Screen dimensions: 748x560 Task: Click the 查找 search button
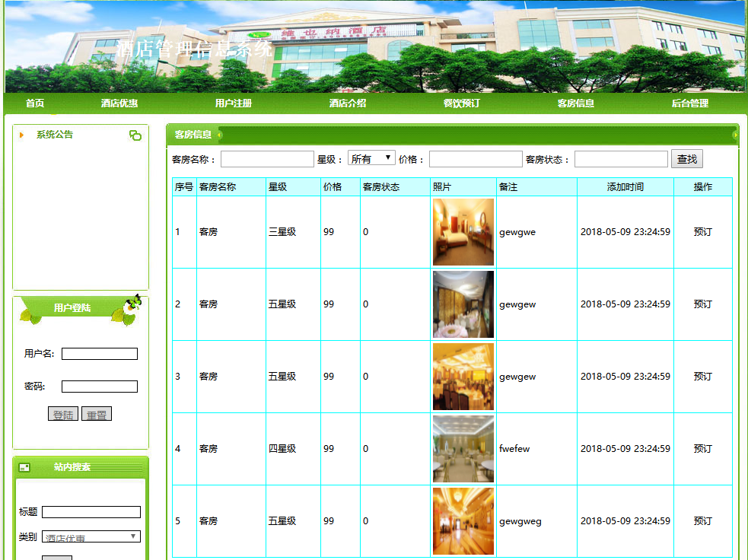pos(687,159)
